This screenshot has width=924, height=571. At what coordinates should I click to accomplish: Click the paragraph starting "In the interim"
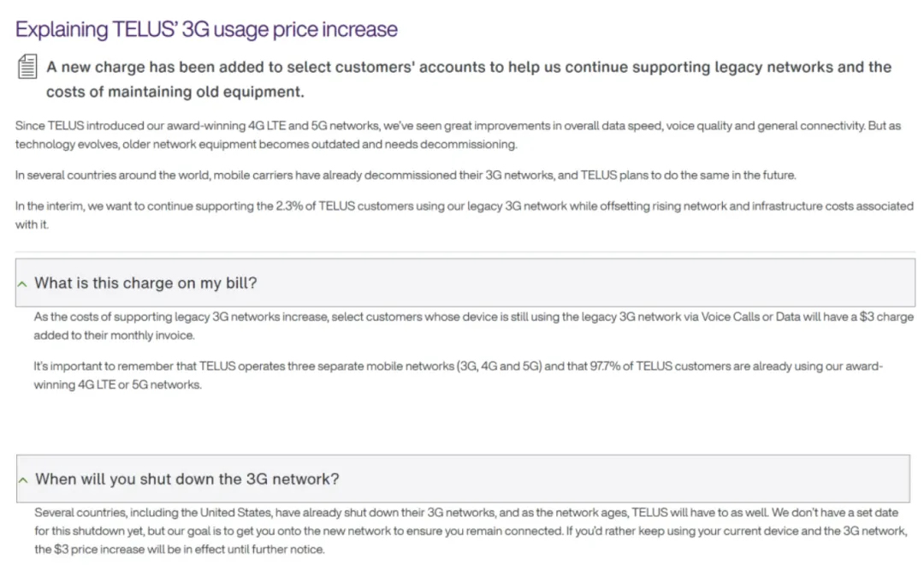tap(465, 215)
